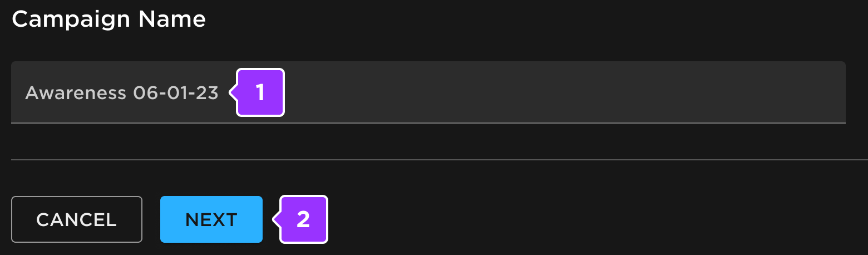Click the date '06-01-23' in the name field
Viewport: 868px width, 255px height.
175,93
